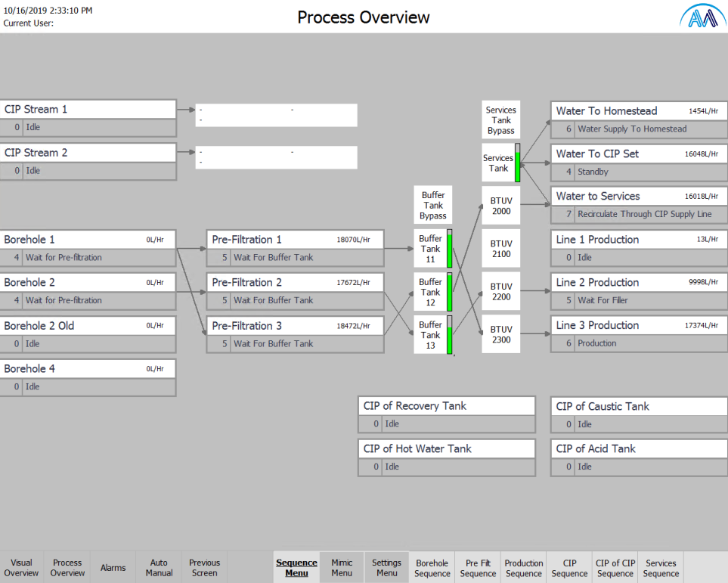
Task: Open the Process Overview bottom navigation button
Action: pyautogui.click(x=67, y=568)
